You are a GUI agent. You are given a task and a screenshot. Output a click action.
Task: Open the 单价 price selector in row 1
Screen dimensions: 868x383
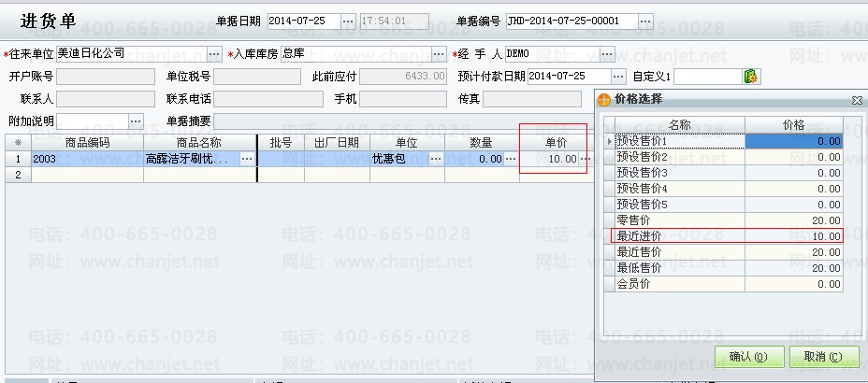[586, 160]
